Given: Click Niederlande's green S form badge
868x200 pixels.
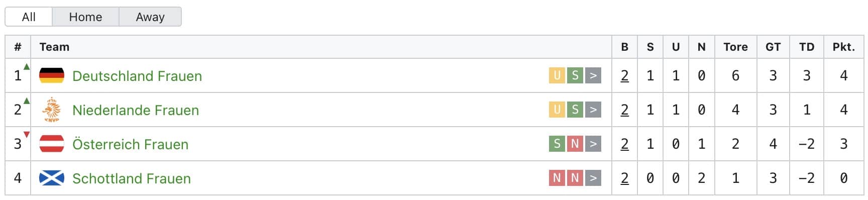Looking at the screenshot, I should [575, 110].
